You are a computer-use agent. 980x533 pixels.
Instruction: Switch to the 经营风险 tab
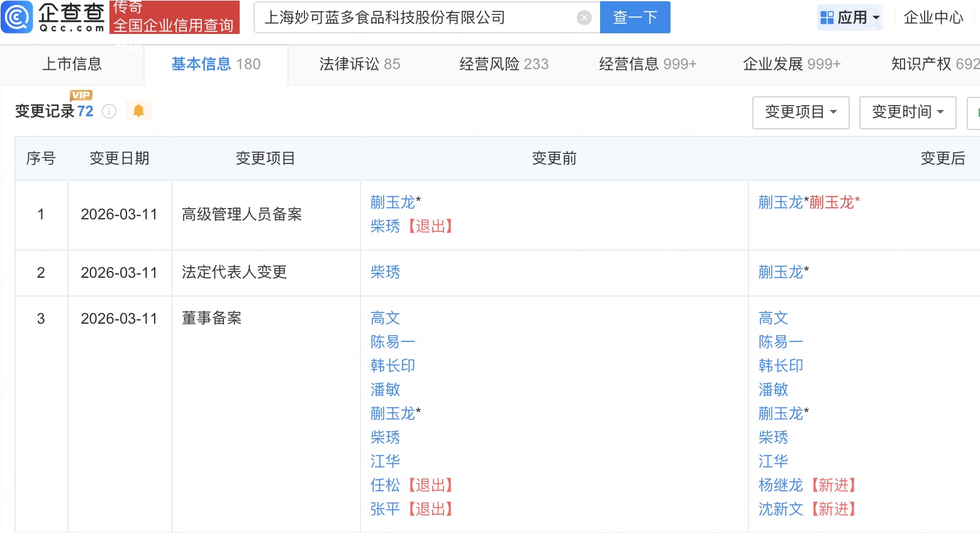pos(503,64)
